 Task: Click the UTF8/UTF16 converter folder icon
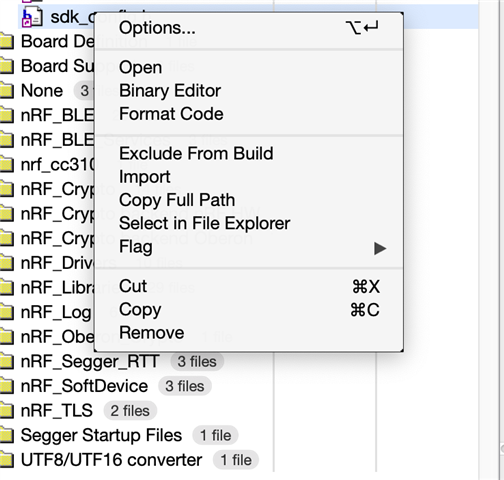7,461
